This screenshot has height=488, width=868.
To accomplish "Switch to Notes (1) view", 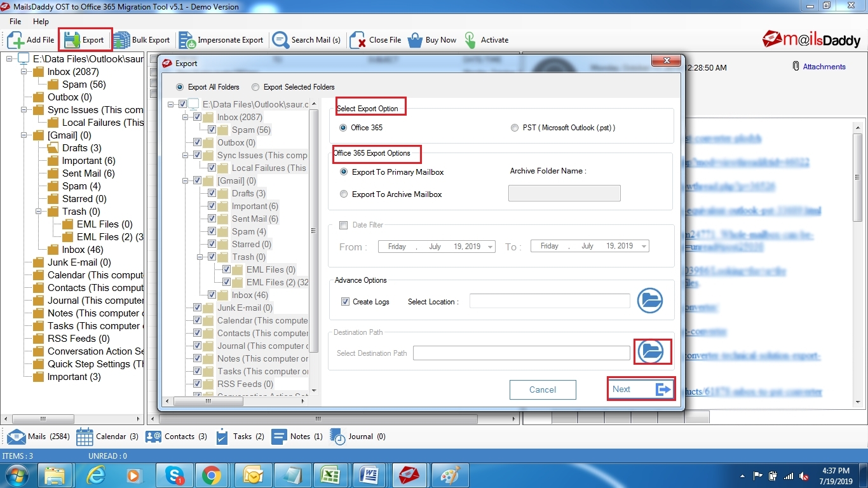I will coord(297,437).
